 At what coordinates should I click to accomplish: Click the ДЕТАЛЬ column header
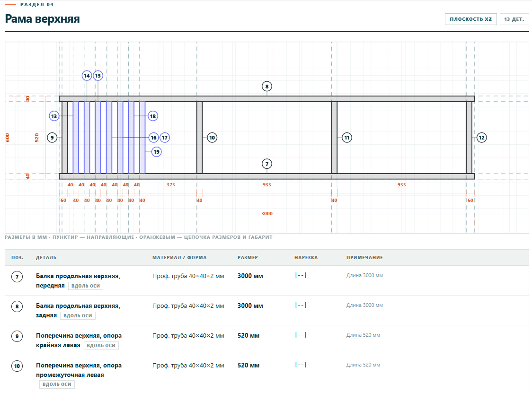pos(46,258)
